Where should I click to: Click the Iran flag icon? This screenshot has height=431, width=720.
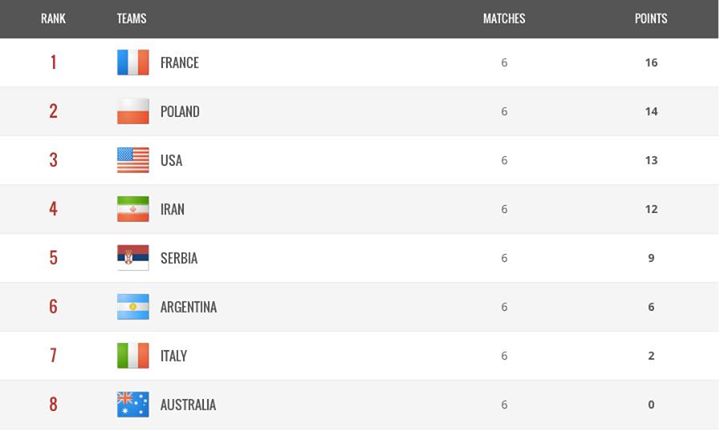133,209
